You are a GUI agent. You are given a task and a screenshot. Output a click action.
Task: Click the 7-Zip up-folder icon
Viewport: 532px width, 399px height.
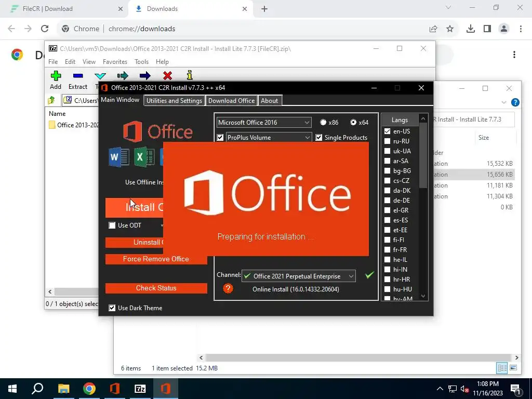[x=51, y=100]
